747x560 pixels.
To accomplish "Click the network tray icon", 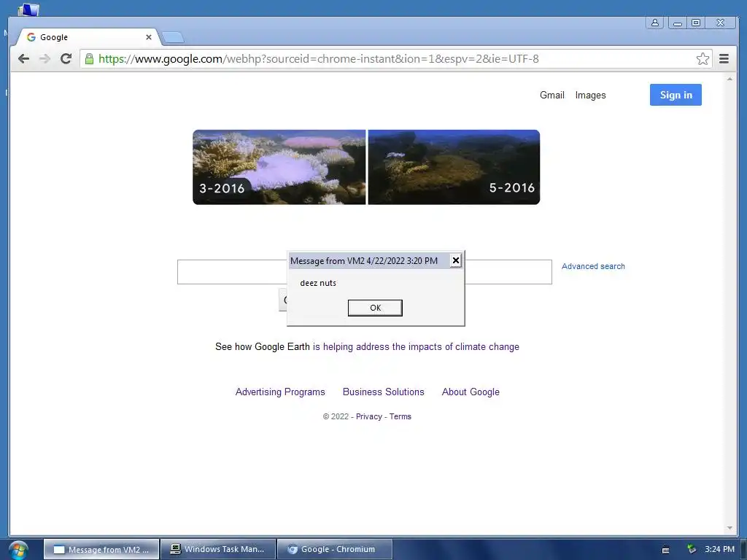I will [692, 550].
